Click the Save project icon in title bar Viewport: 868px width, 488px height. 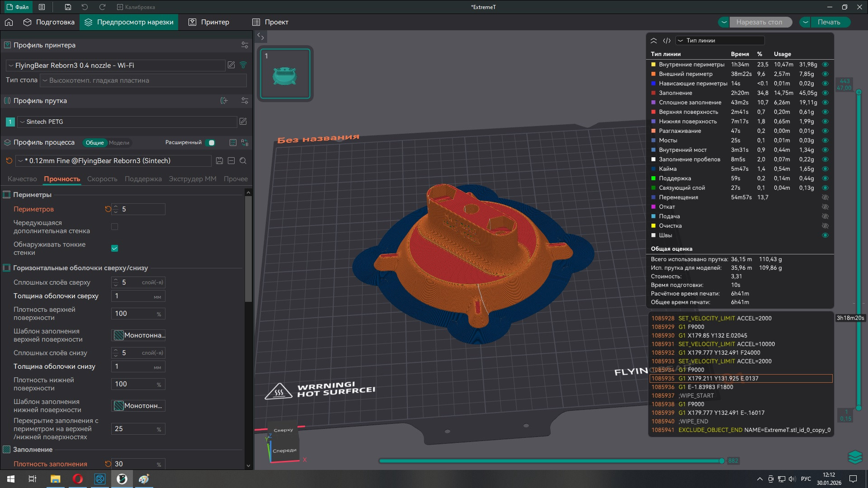pyautogui.click(x=68, y=7)
